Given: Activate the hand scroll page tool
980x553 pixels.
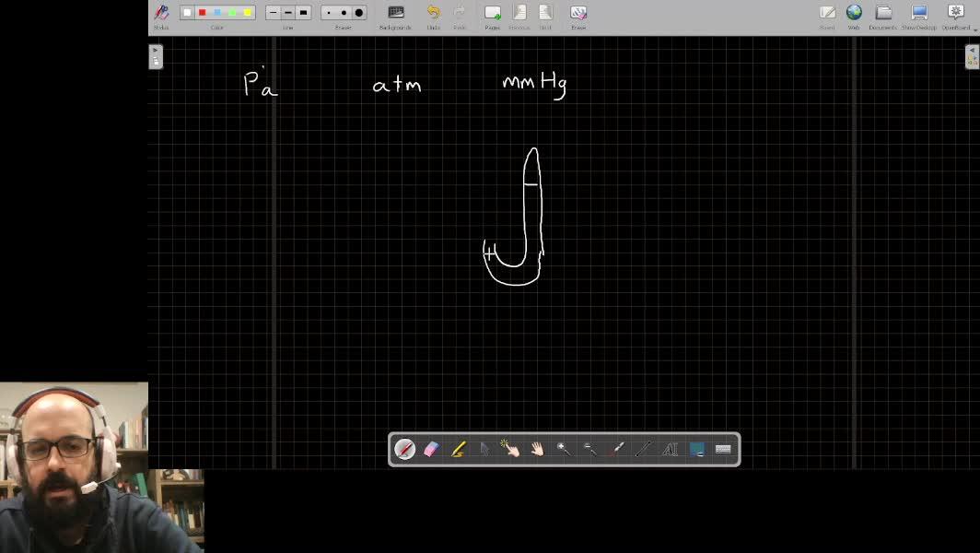Looking at the screenshot, I should (538, 449).
